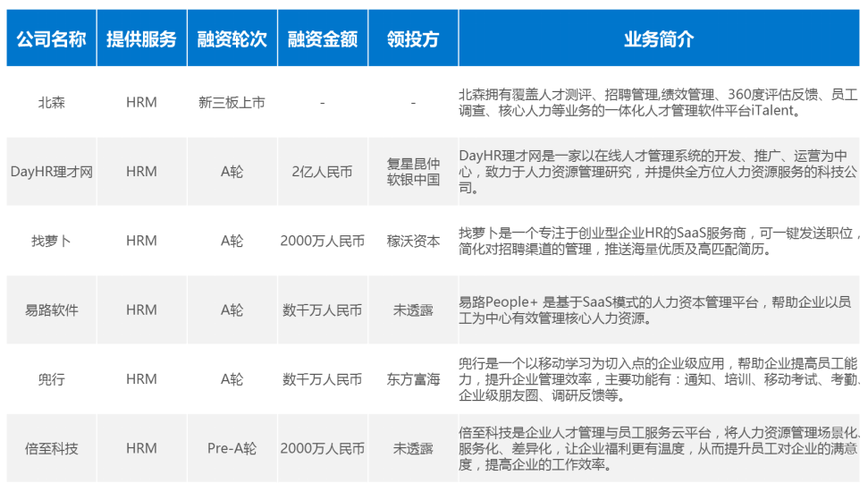Click the 融资金额 column header
The image size is (868, 492).
[x=323, y=38]
